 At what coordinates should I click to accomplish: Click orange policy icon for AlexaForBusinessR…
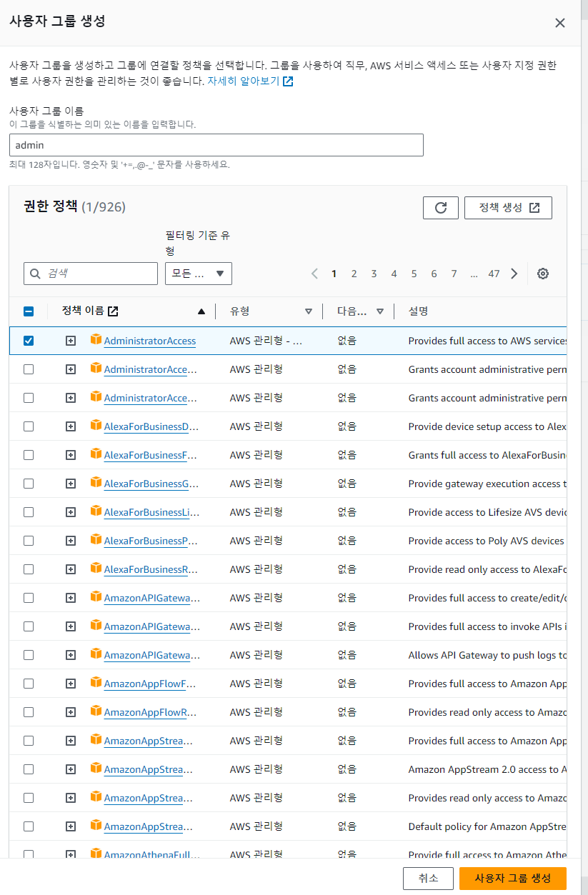point(96,569)
